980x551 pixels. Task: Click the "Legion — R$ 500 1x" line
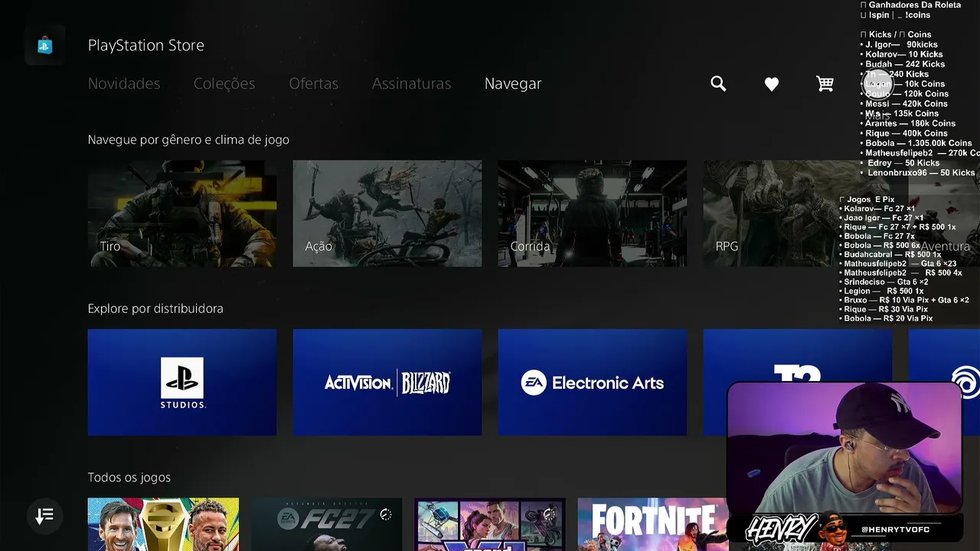click(881, 292)
